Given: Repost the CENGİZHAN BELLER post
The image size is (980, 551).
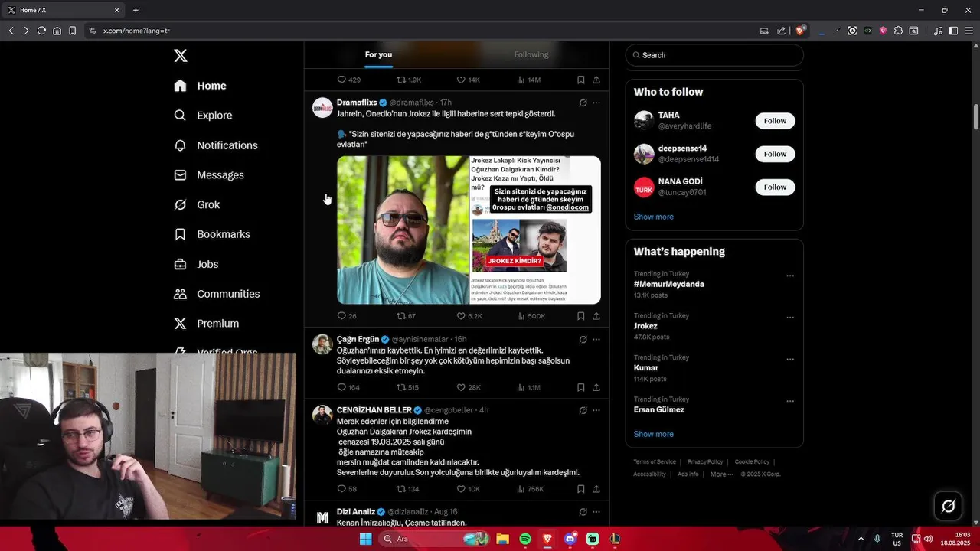Looking at the screenshot, I should [x=407, y=489].
